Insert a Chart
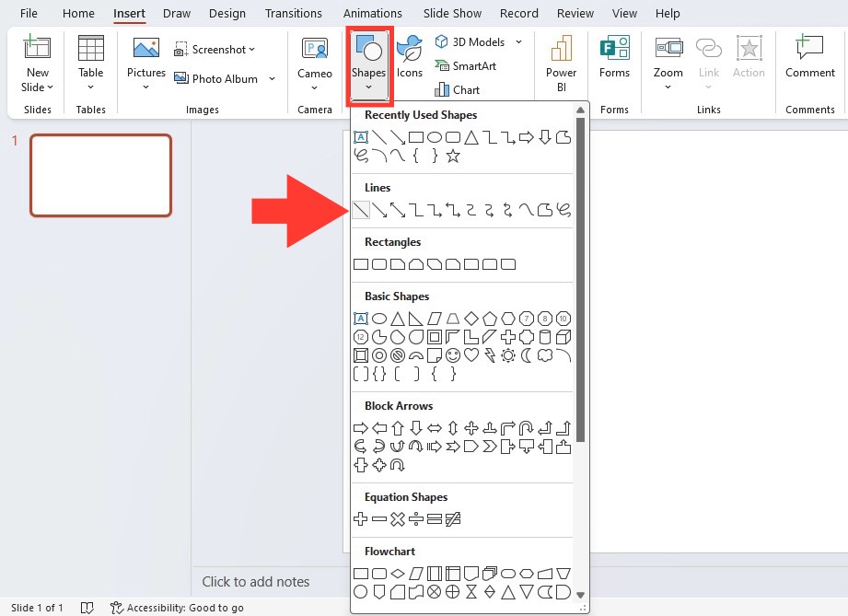 458,90
